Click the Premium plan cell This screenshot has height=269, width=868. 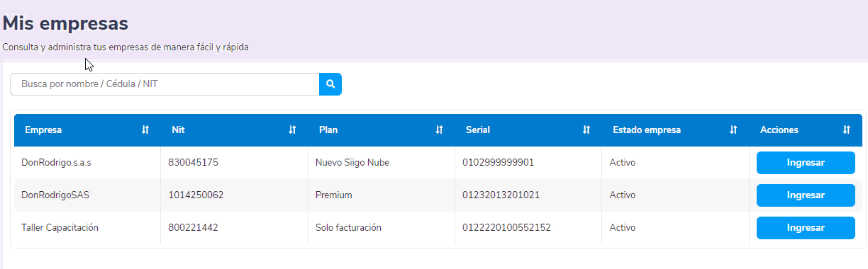382,195
